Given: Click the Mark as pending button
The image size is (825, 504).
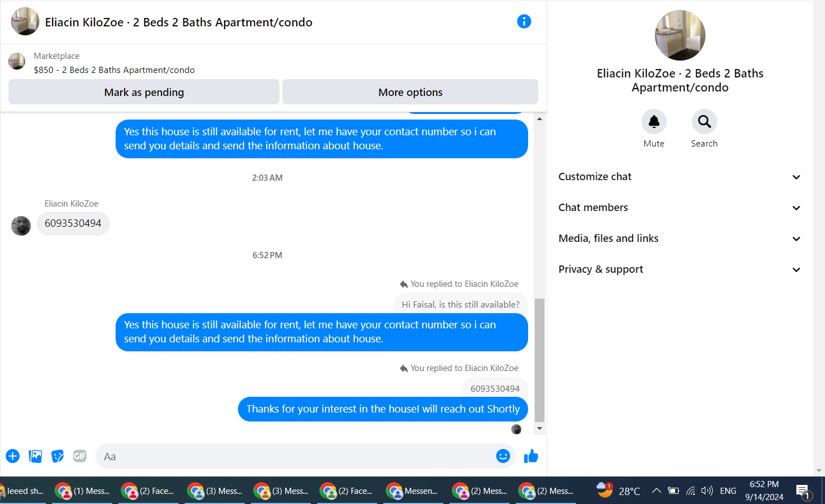Looking at the screenshot, I should [x=144, y=92].
